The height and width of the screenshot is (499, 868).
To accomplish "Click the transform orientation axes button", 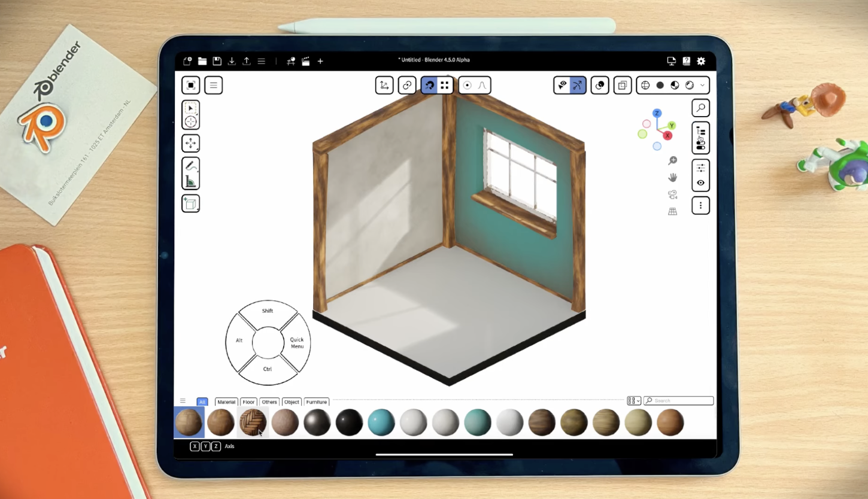I will [384, 85].
